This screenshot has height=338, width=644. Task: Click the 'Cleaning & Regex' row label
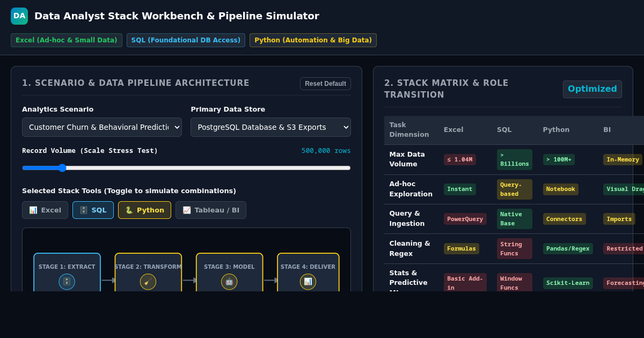click(x=409, y=248)
